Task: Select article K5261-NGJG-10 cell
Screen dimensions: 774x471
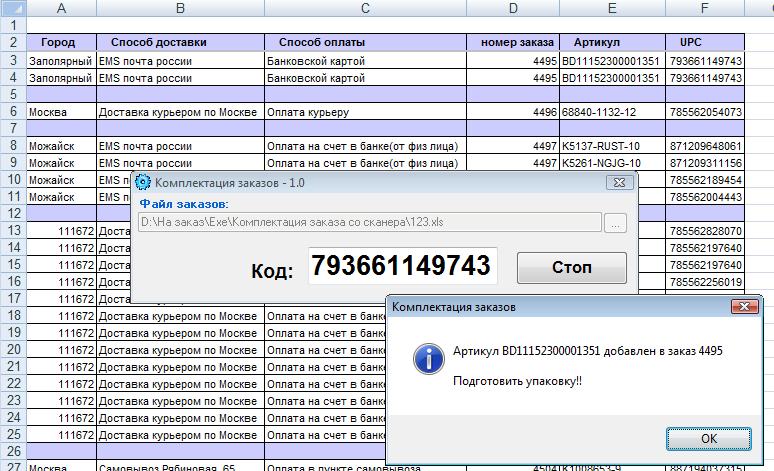Action: click(x=612, y=162)
